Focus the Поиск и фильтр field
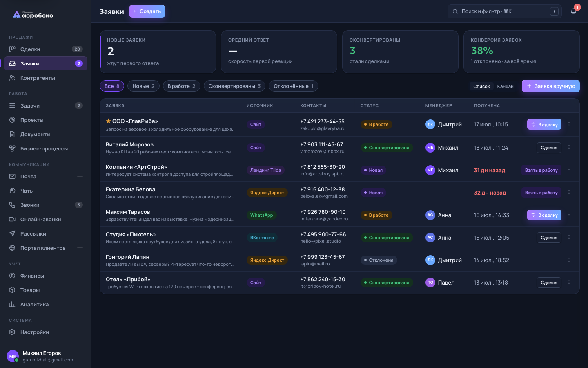588x368 pixels. [505, 11]
